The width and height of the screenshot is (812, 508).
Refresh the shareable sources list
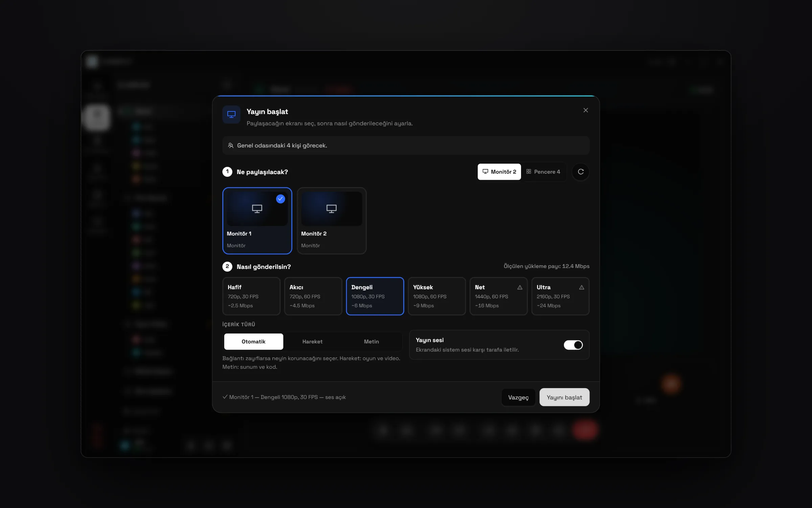(x=581, y=172)
